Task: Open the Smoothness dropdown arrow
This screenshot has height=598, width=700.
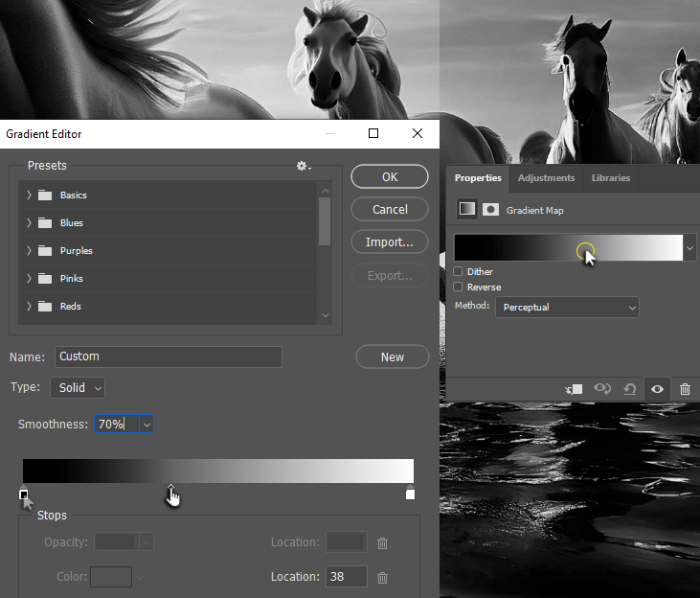Action: pyautogui.click(x=147, y=425)
